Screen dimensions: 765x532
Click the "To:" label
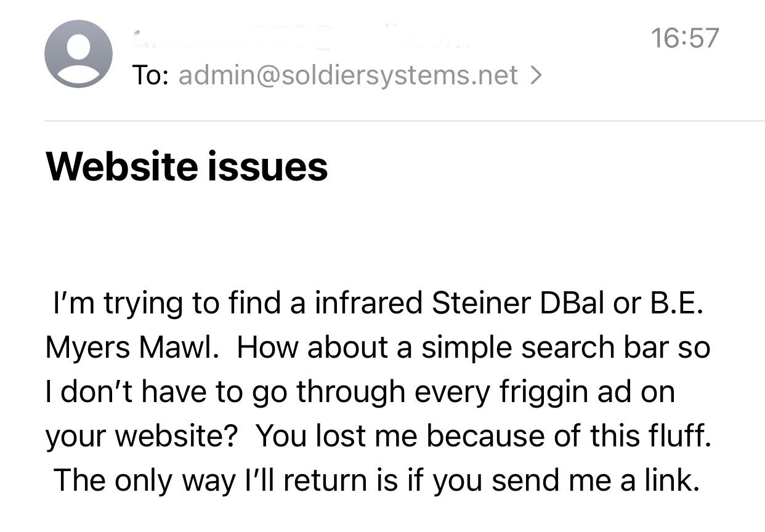[x=151, y=75]
